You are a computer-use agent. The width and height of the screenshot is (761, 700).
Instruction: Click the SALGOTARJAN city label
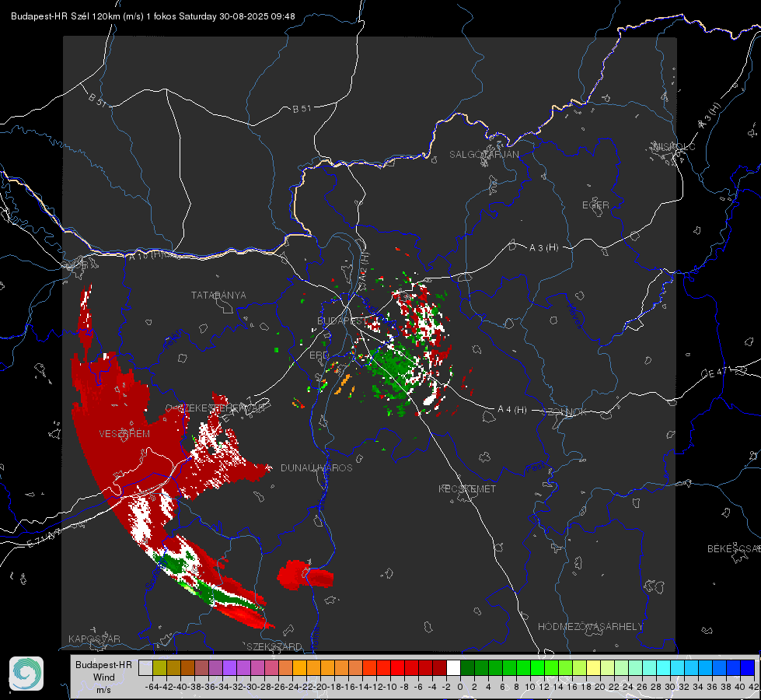pos(483,155)
